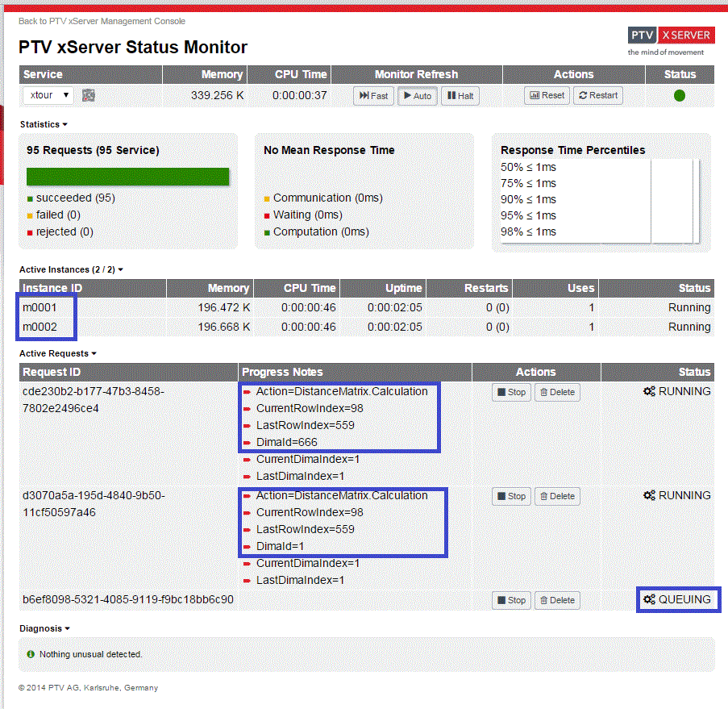This screenshot has height=709, width=728.
Task: Delete the queuing request b6ef8098
Action: [556, 600]
